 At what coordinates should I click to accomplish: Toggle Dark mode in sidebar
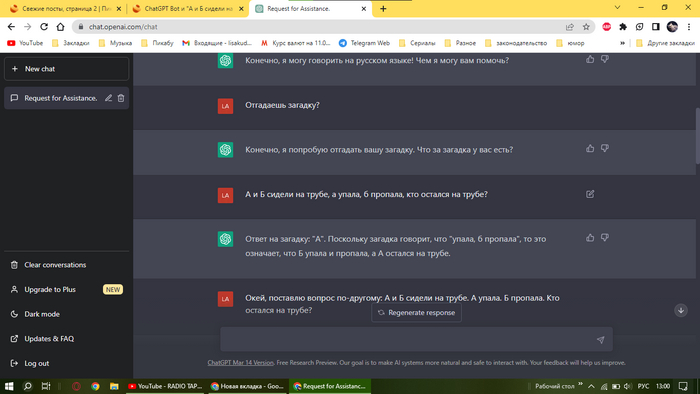67,314
